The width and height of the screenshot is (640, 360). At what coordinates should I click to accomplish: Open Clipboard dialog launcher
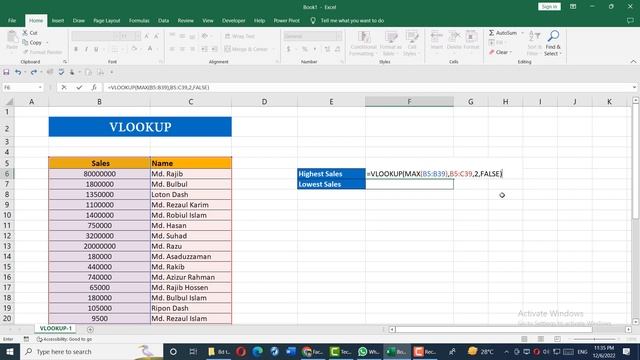tap(65, 62)
